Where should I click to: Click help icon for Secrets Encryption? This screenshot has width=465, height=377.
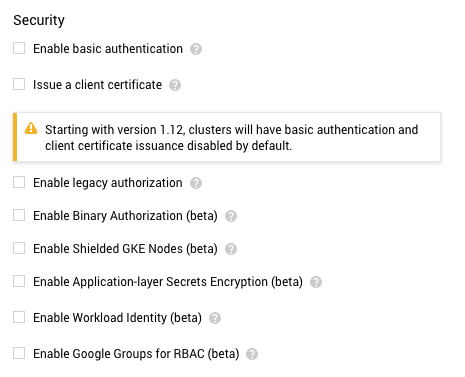click(316, 282)
